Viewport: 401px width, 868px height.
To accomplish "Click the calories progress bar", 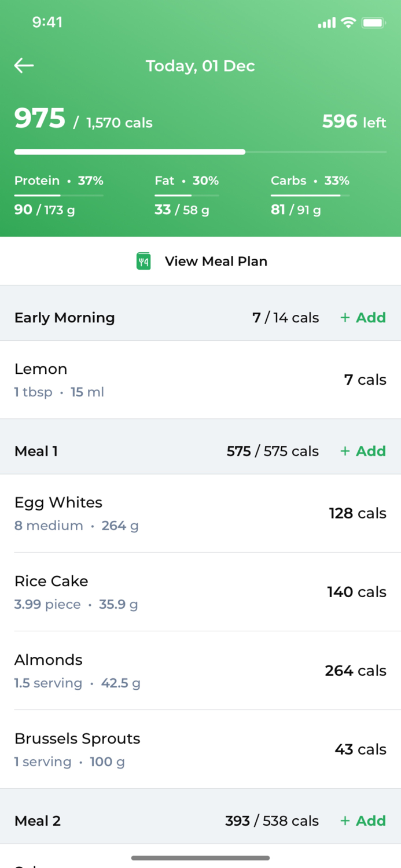I will click(x=200, y=152).
